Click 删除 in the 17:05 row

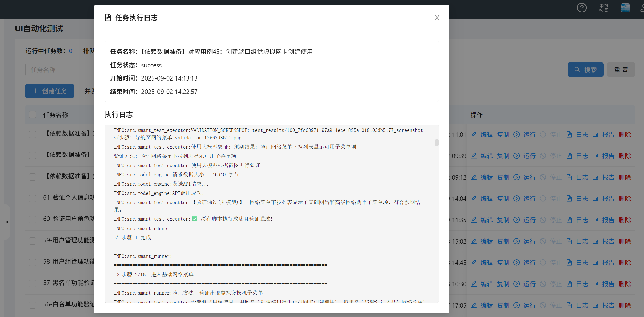coord(625,305)
